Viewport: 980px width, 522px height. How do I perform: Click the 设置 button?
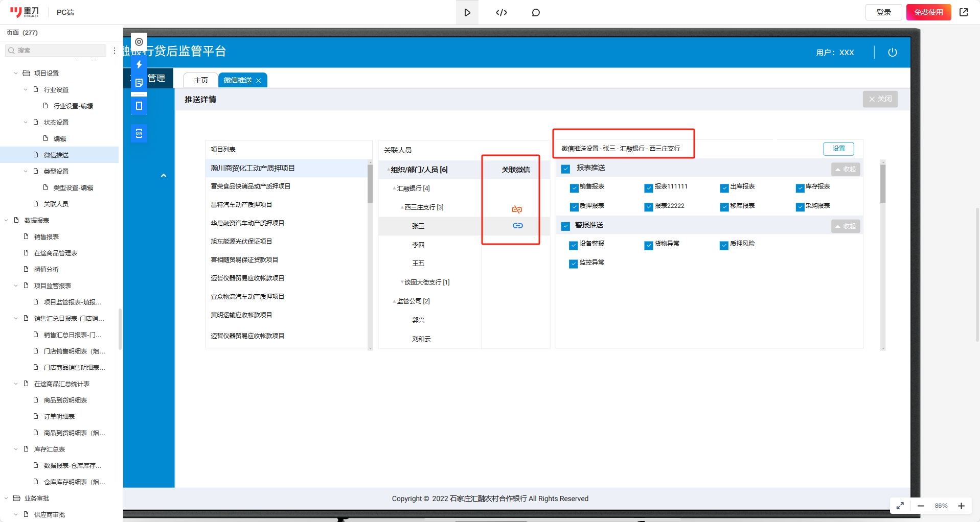pyautogui.click(x=839, y=149)
